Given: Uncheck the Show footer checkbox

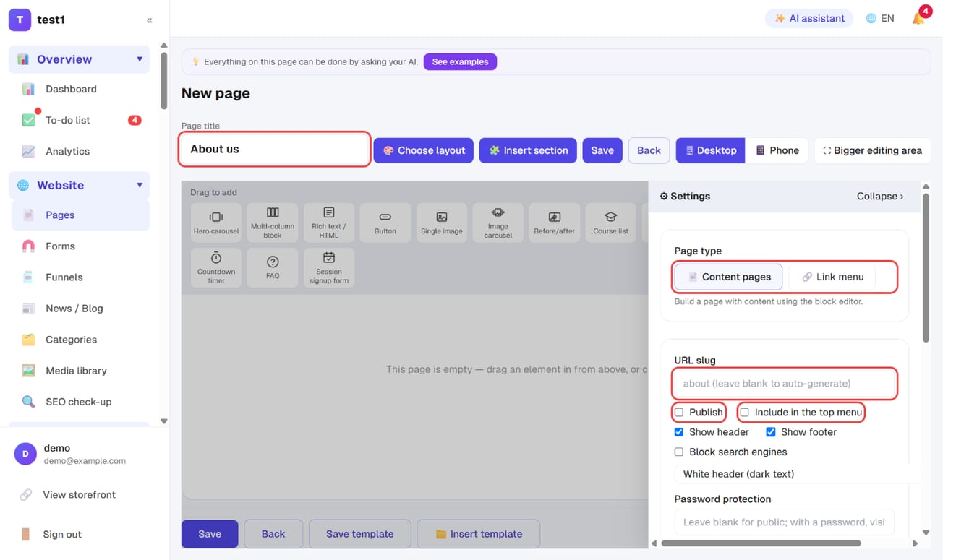Looking at the screenshot, I should click(x=771, y=432).
